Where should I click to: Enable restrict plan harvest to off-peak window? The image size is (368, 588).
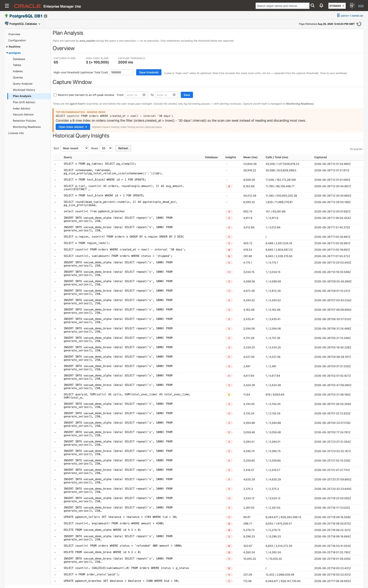(55, 95)
